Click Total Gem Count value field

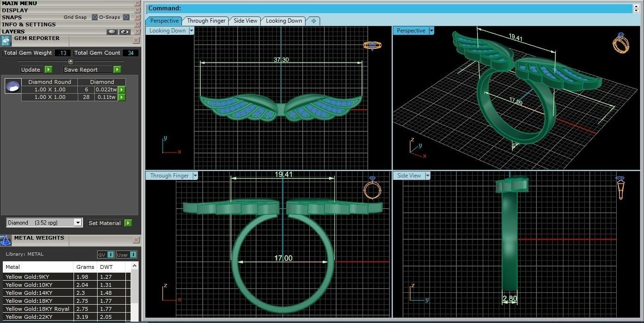click(x=131, y=53)
